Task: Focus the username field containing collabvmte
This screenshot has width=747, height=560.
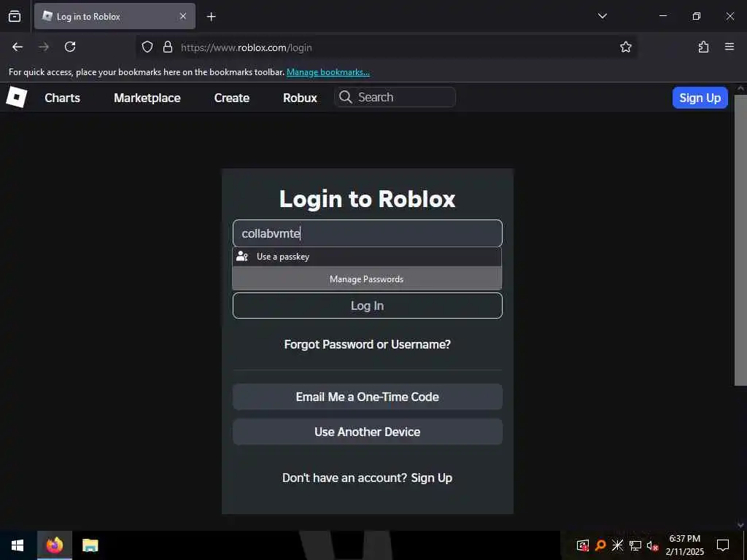Action: coord(368,233)
